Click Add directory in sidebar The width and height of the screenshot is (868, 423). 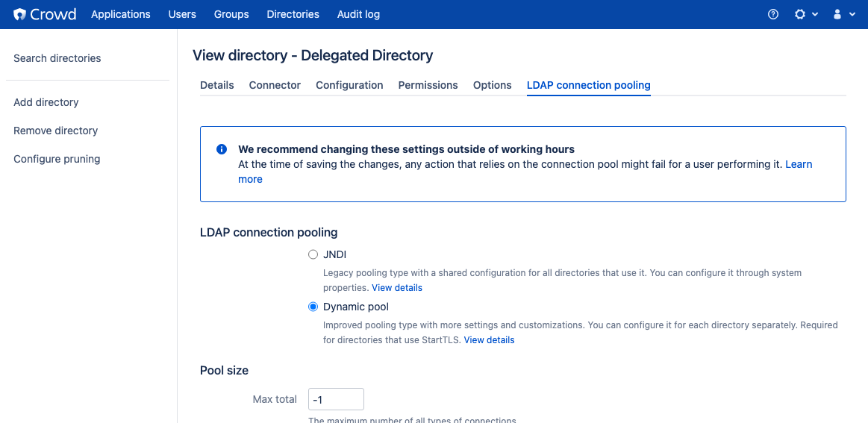click(x=46, y=102)
